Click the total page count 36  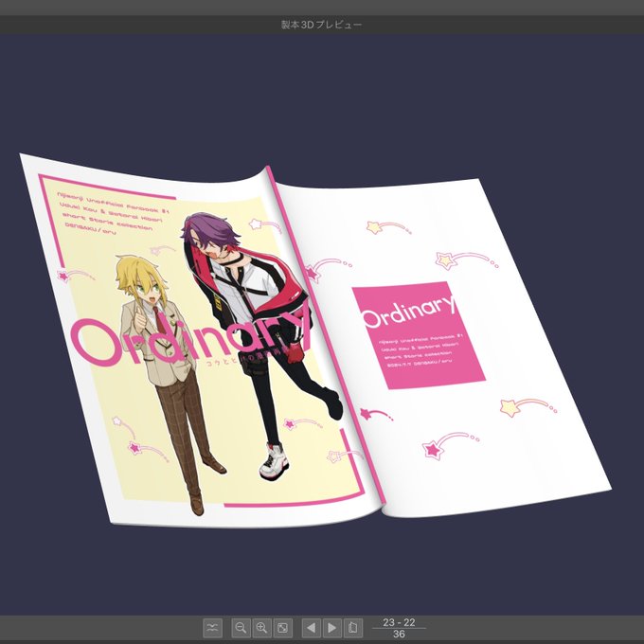pos(399,634)
